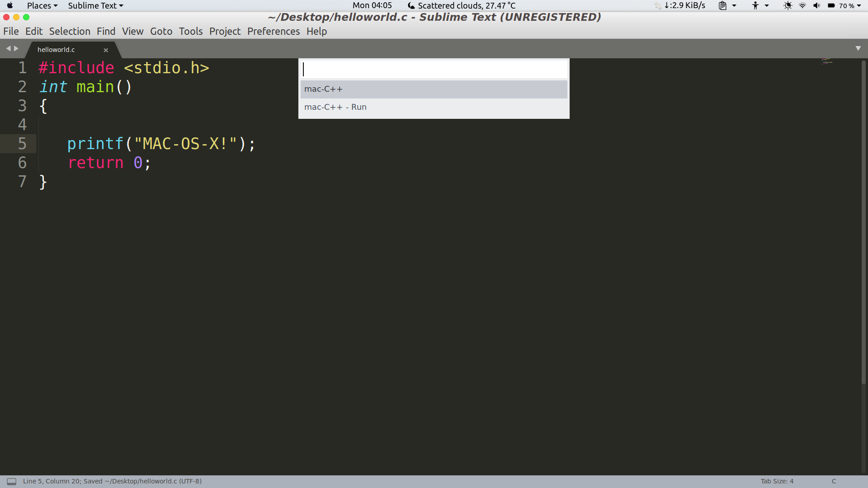Open the clipboard indicator icon

(x=722, y=5)
